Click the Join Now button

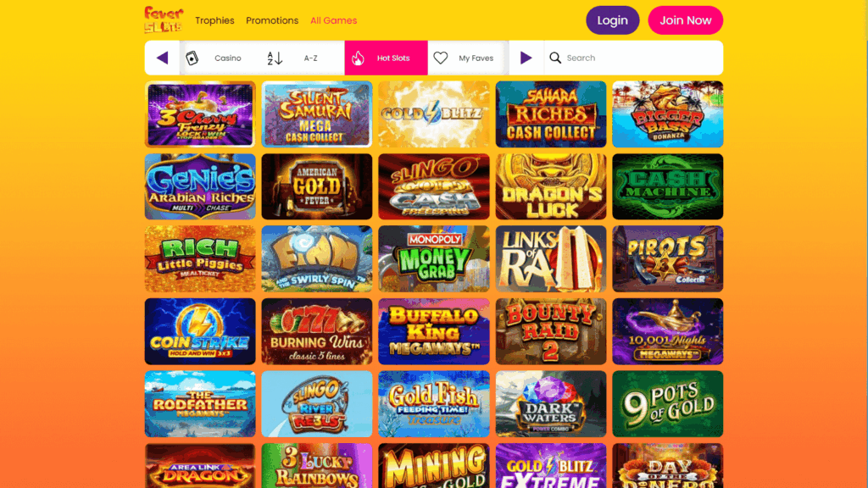pos(685,20)
